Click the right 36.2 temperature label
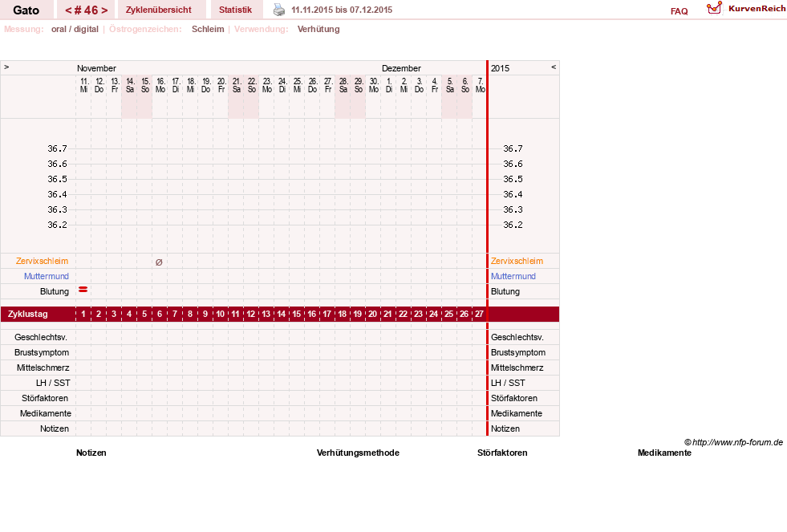 coord(513,225)
